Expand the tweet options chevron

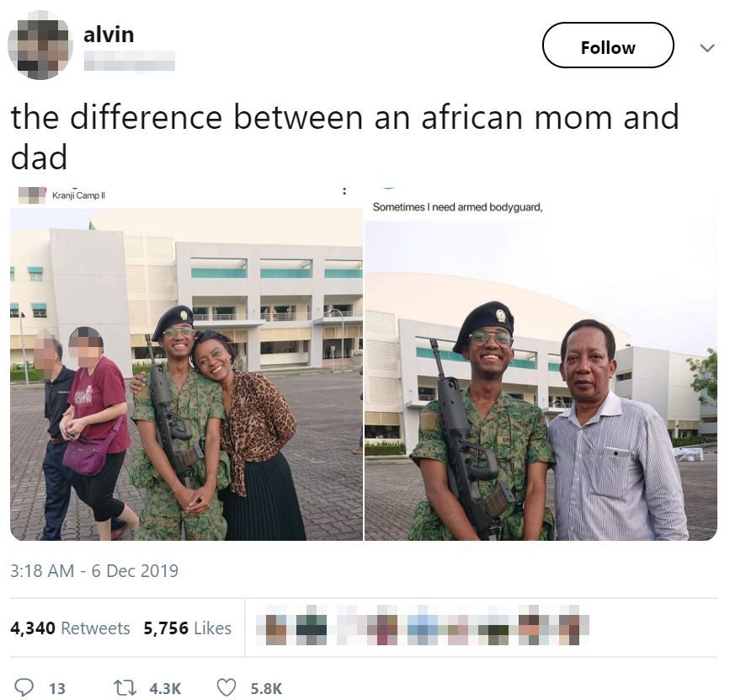pos(707,47)
